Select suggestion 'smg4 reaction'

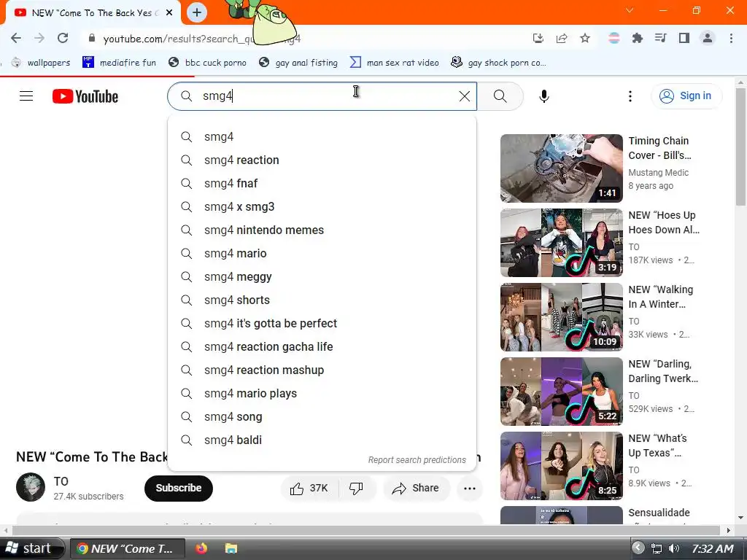(x=322, y=160)
